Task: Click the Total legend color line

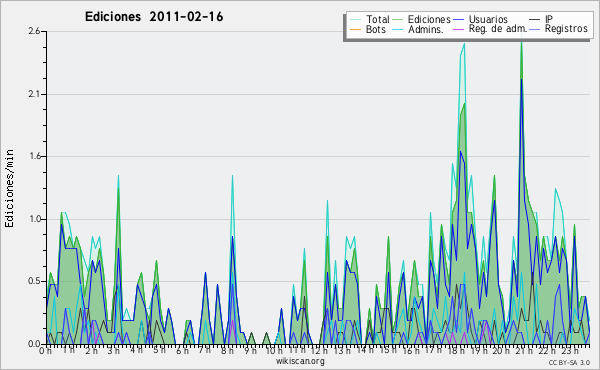Action: [x=356, y=20]
